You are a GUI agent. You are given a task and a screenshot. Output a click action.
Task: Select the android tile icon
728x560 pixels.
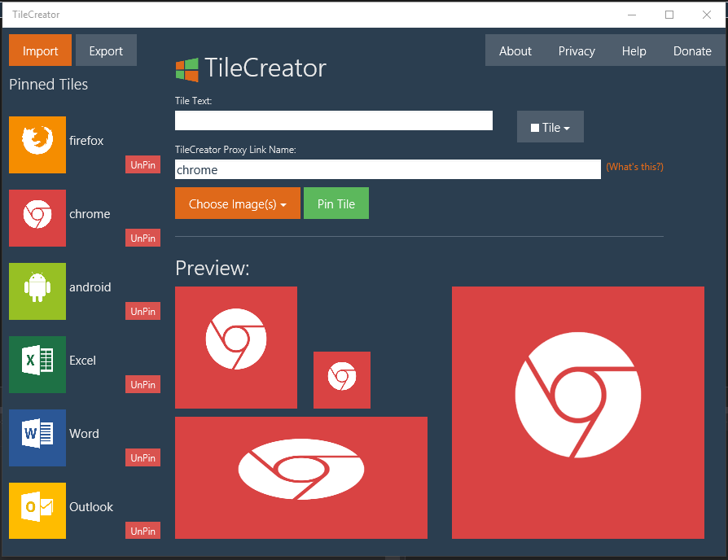37,291
